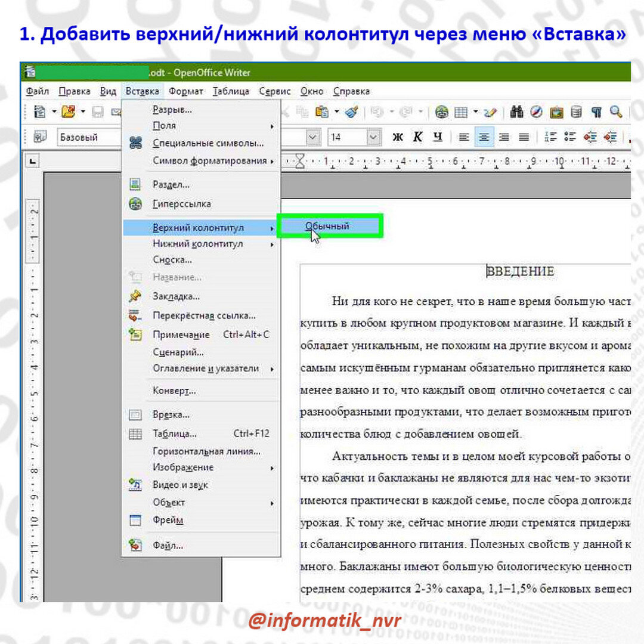The height and width of the screenshot is (644, 644).
Task: Open the Gallery picture icon
Action: [556, 112]
